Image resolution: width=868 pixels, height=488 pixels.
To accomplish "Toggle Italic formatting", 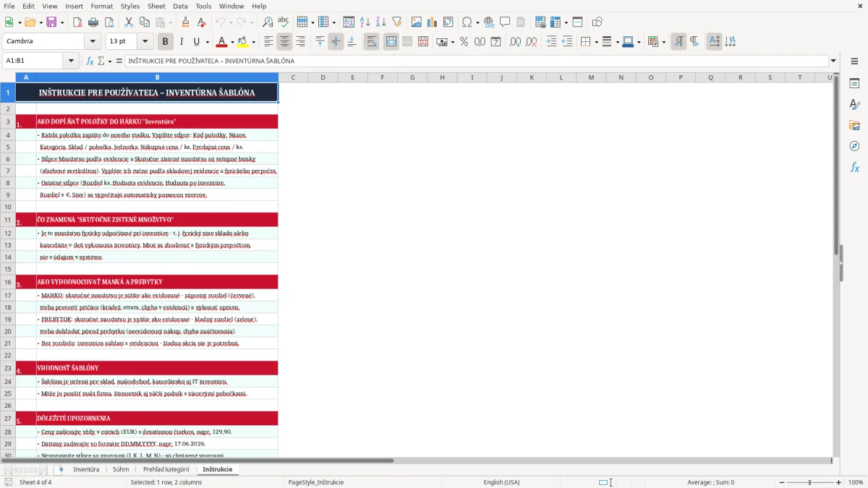I will 181,42.
